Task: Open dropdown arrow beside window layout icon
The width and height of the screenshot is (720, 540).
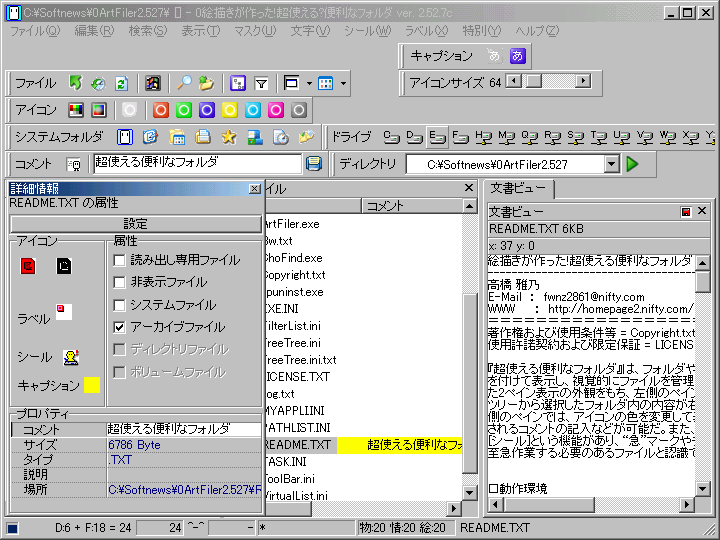Action: pyautogui.click(x=309, y=84)
